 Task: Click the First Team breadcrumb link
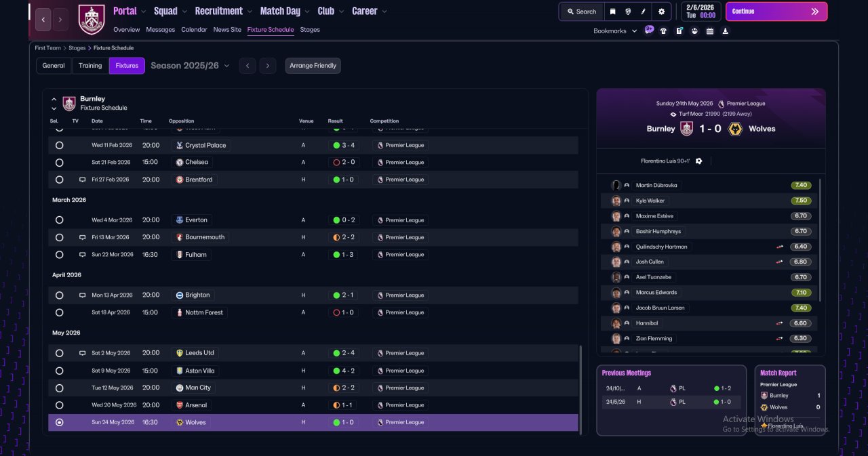click(48, 48)
